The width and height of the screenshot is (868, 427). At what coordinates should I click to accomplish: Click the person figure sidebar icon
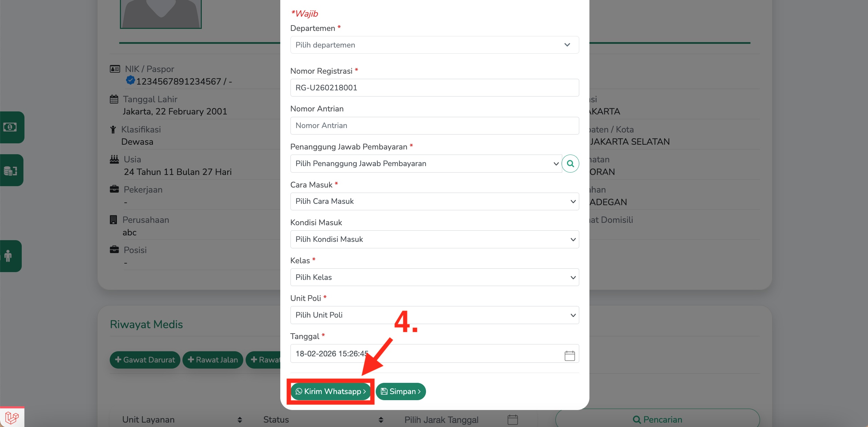tap(8, 256)
